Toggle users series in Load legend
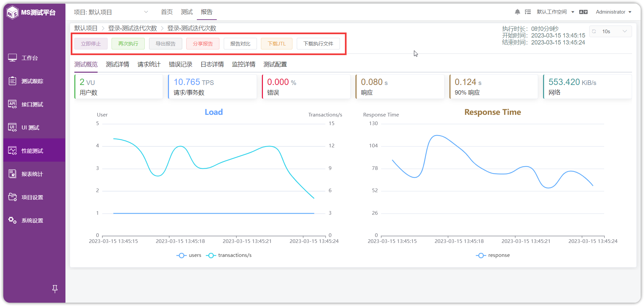Image resolution: width=644 pixels, height=306 pixels. pos(189,255)
